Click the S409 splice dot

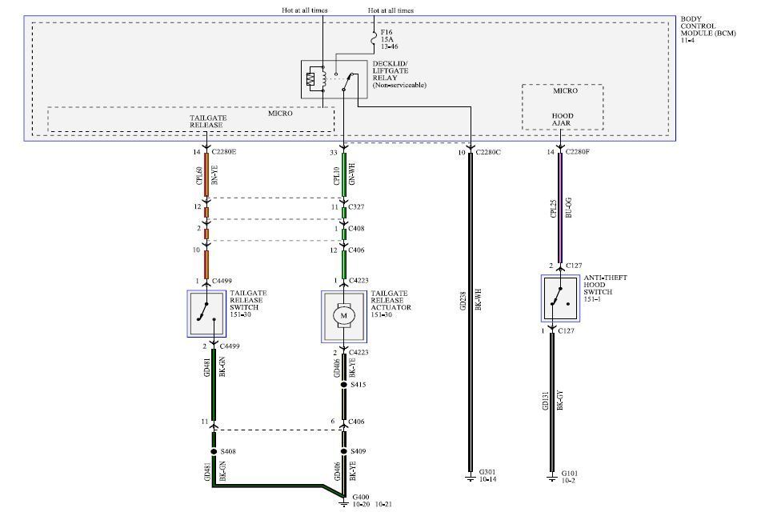[x=344, y=450]
